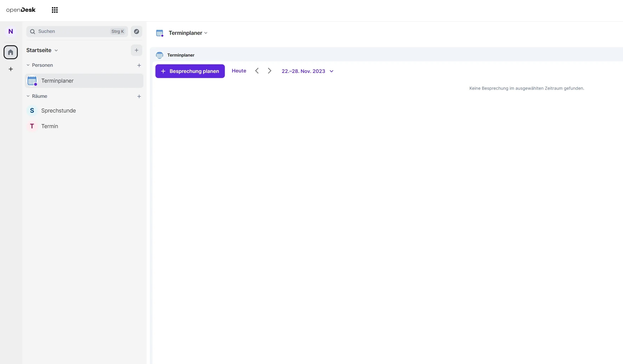Click the Home space icon
The width and height of the screenshot is (623, 364).
click(11, 52)
